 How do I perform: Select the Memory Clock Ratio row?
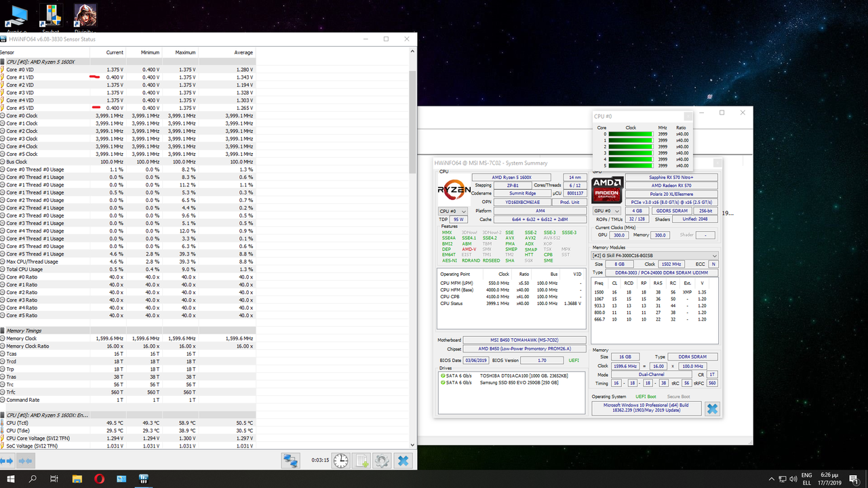click(x=127, y=346)
